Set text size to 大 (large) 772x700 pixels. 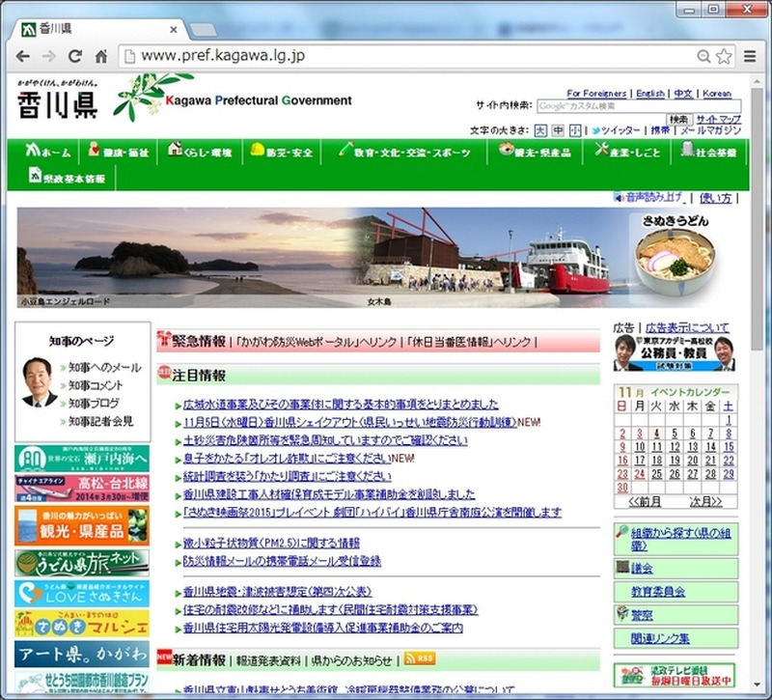[540, 130]
